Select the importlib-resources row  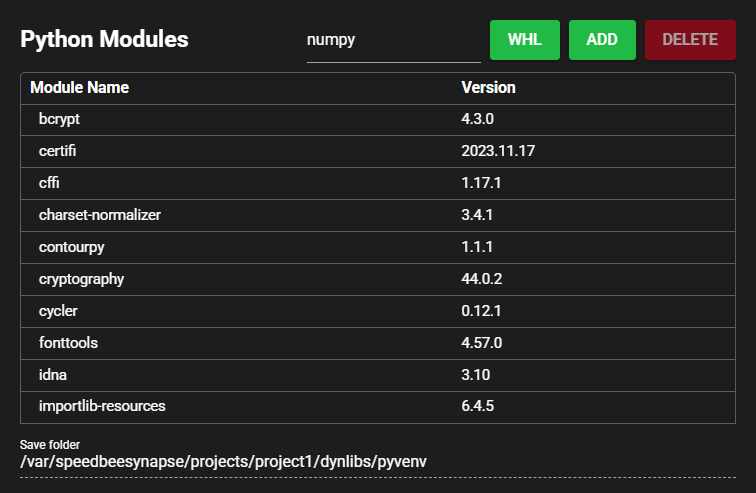click(x=102, y=407)
